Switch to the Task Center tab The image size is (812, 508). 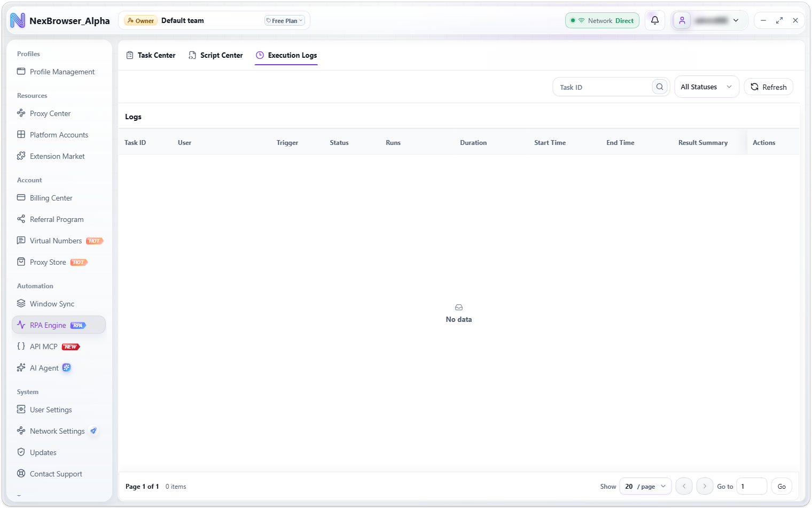click(151, 56)
